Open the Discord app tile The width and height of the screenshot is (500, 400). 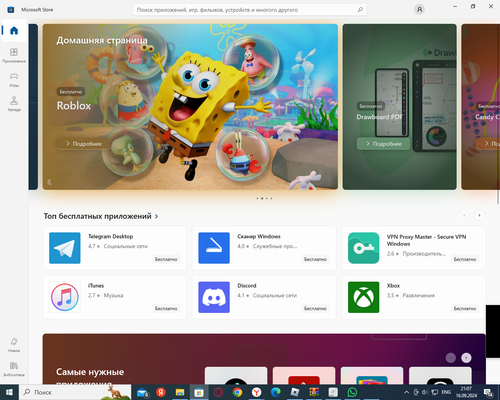tap(264, 297)
